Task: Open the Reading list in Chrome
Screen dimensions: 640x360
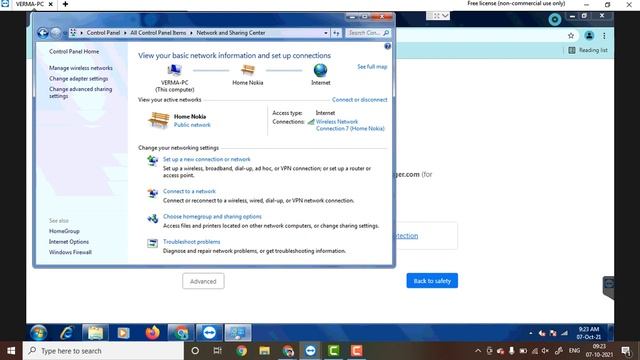Action: 588,50
